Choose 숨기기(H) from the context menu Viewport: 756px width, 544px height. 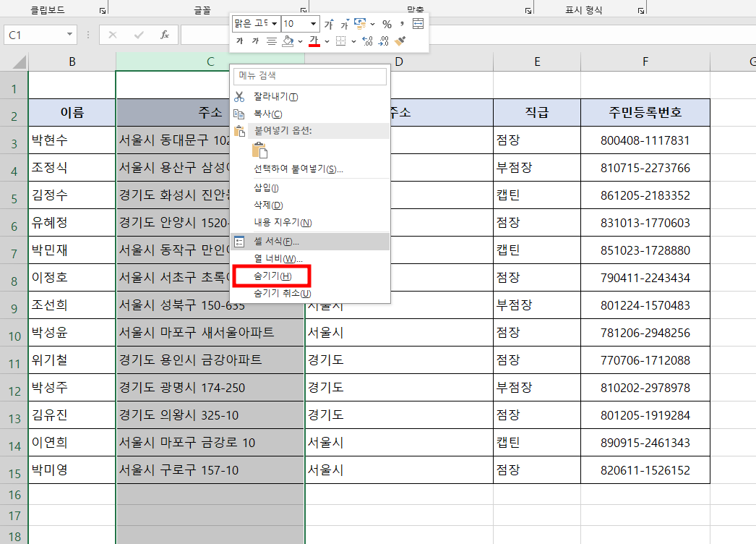point(309,276)
